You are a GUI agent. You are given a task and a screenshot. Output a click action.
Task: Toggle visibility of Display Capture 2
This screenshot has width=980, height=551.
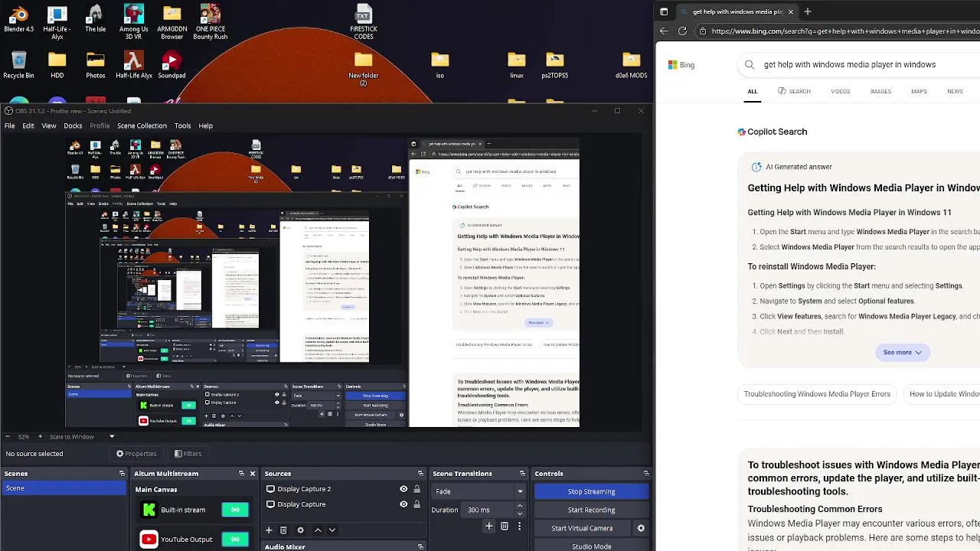(403, 489)
